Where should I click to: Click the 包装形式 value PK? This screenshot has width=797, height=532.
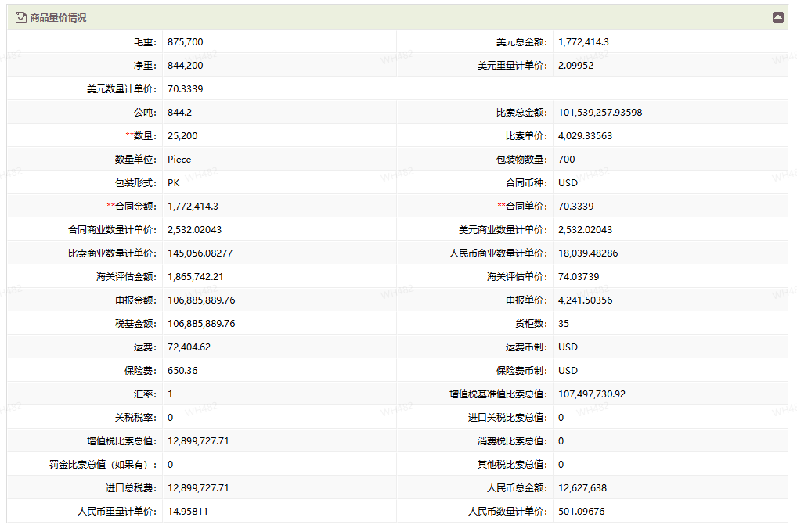tap(174, 183)
